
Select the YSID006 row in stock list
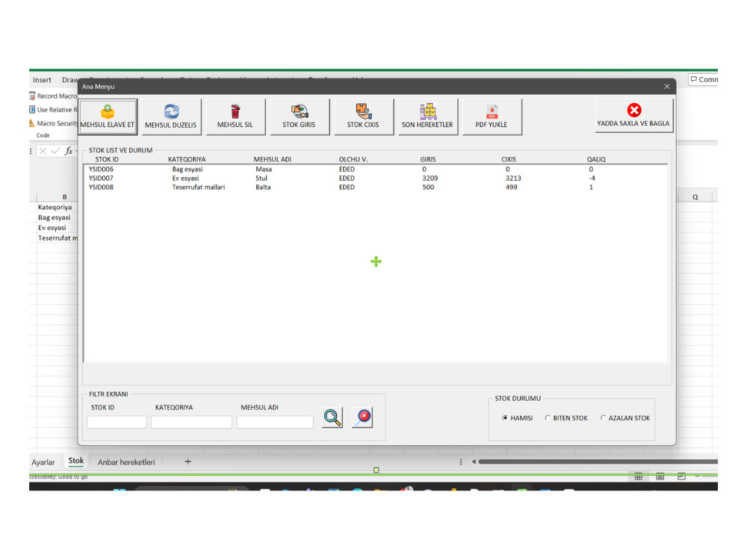pos(376,169)
